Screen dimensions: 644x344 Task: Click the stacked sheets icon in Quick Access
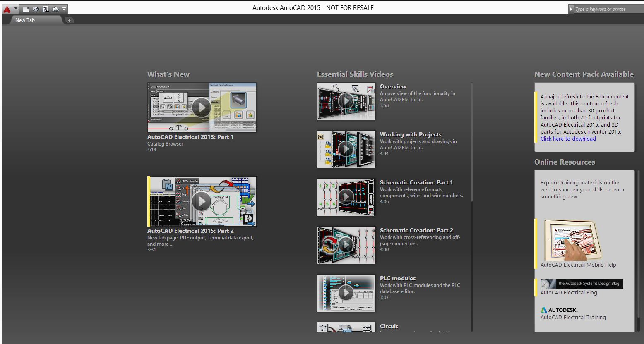coord(55,9)
